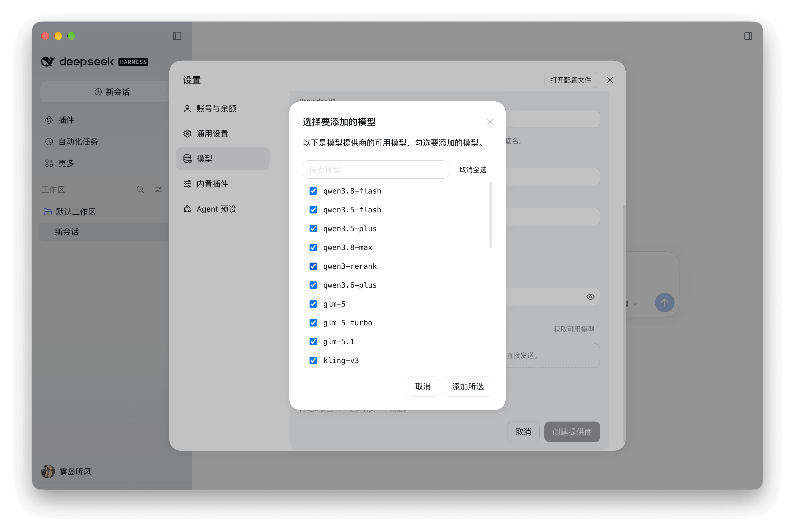Viewport: 795px width, 532px height.
Task: Uncheck the qwen3.5-plus checkbox
Action: 313,229
